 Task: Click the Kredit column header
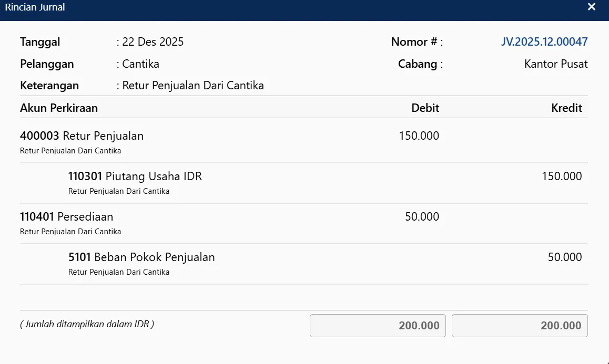click(566, 108)
